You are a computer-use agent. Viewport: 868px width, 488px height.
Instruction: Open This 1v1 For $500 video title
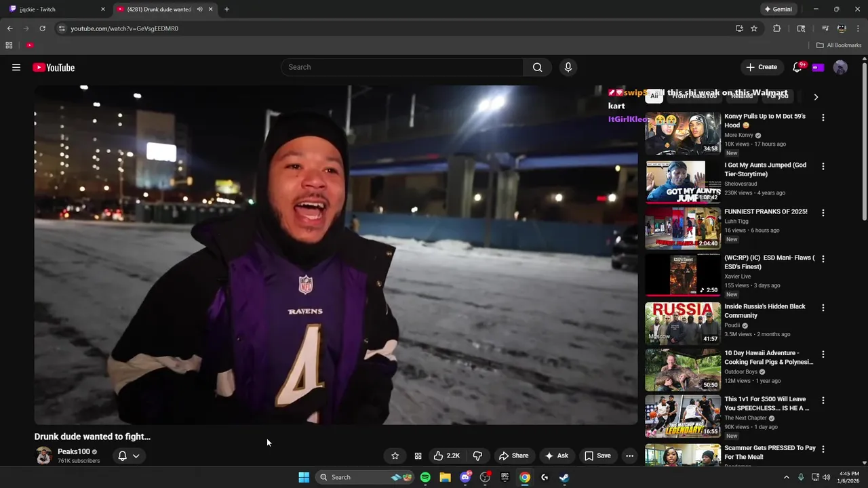[x=766, y=404]
